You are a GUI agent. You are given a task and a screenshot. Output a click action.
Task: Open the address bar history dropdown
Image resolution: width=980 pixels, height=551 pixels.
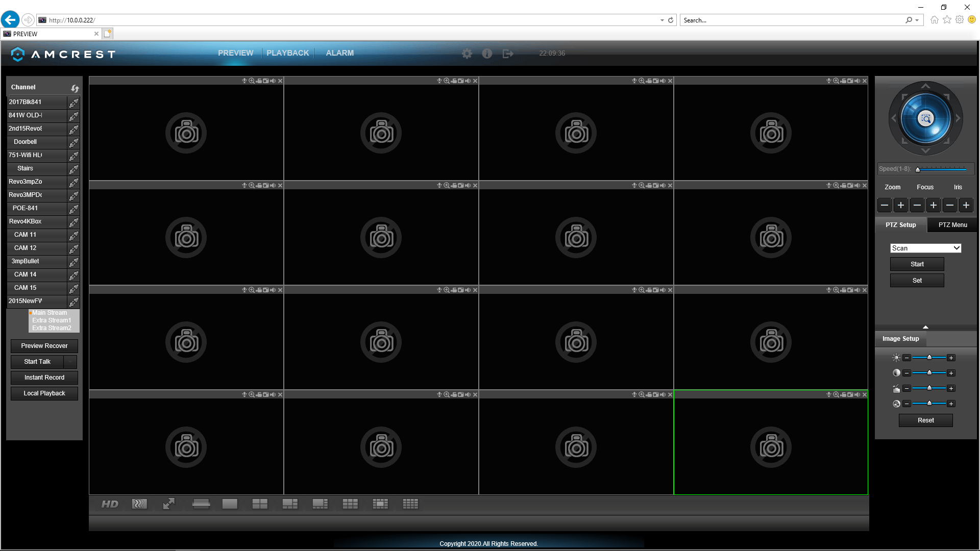coord(662,20)
